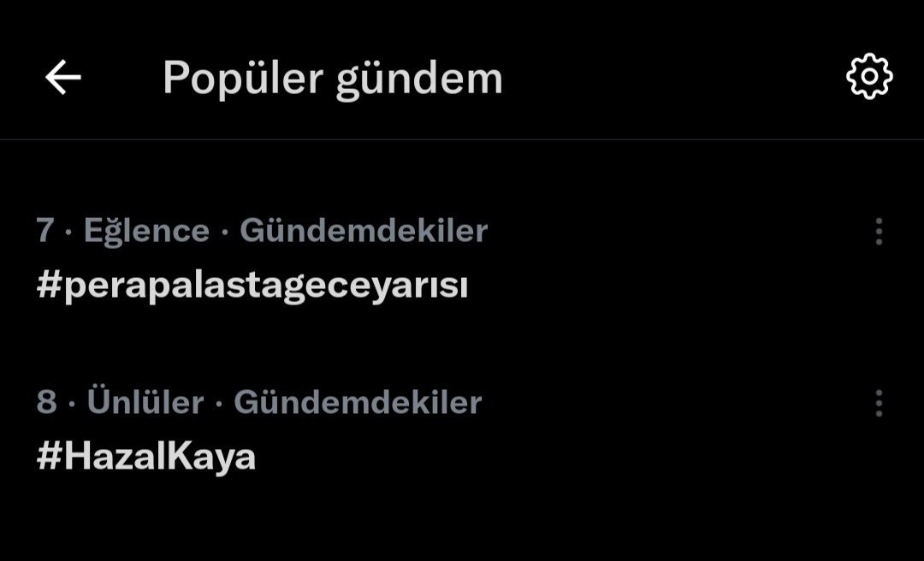Tap the Eğlence category label
924x561 pixels.
(147, 231)
